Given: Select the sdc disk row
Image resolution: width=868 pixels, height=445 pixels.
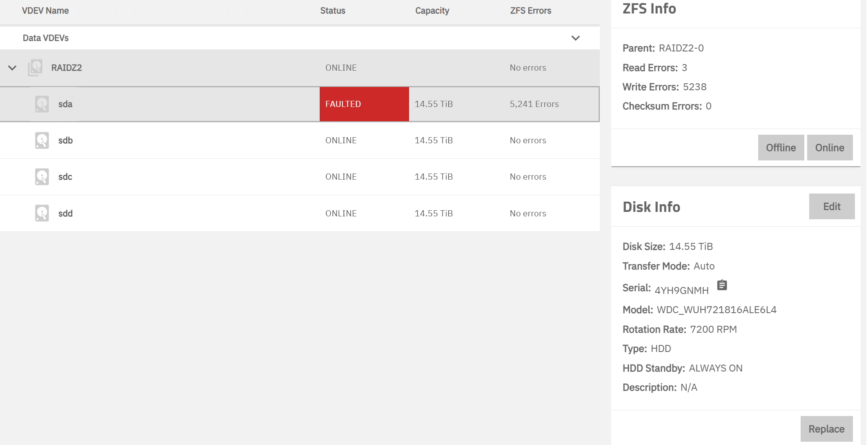Looking at the screenshot, I should click(300, 177).
